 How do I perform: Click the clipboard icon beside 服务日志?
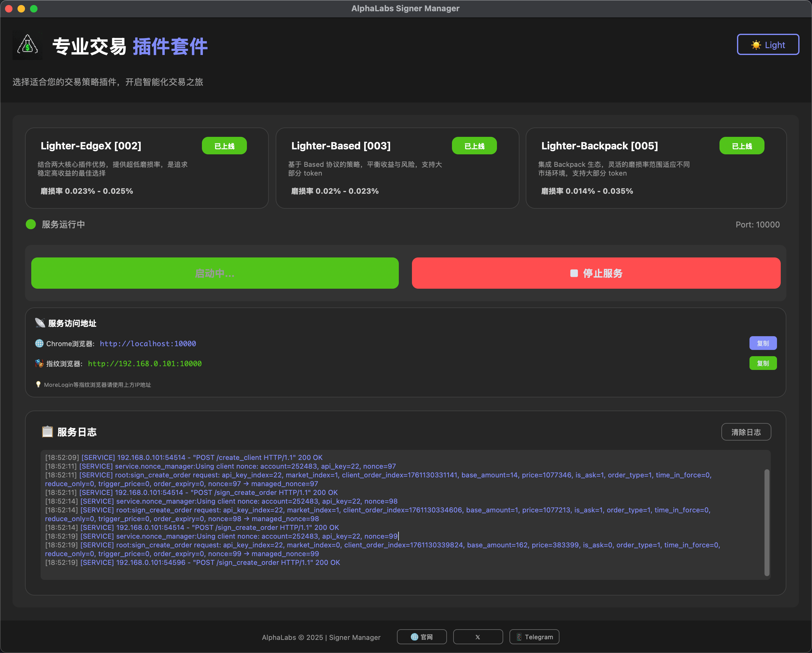[48, 431]
